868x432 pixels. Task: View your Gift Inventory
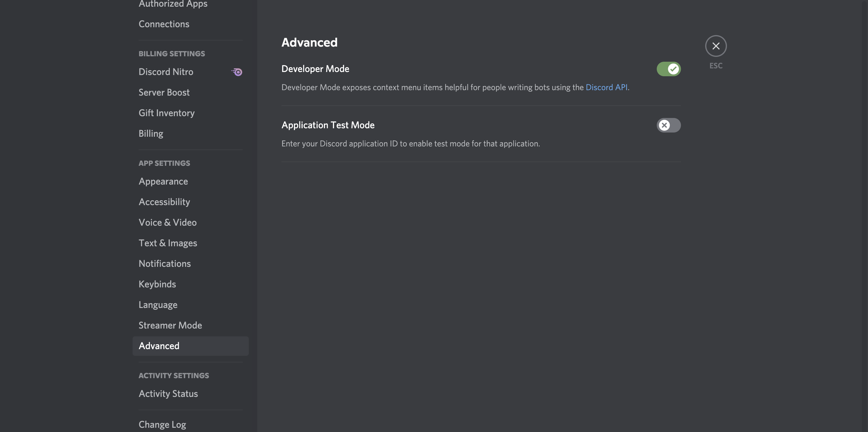point(166,113)
